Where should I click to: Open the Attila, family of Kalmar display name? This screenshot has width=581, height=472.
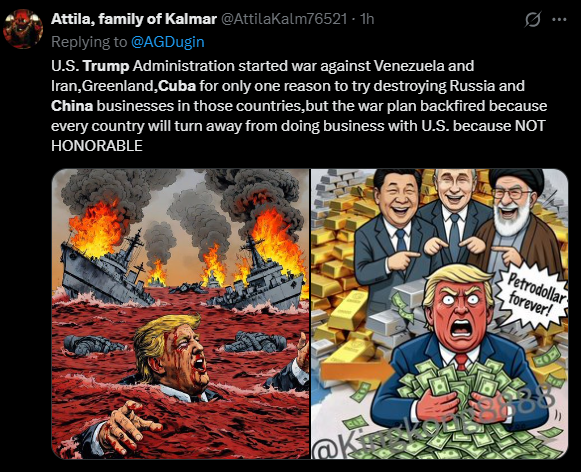[134, 19]
